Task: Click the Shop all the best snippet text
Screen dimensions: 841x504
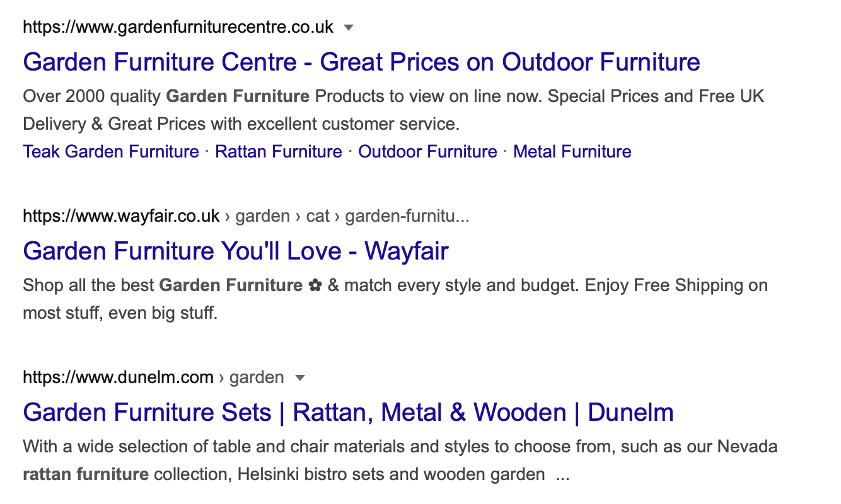Action: point(395,299)
